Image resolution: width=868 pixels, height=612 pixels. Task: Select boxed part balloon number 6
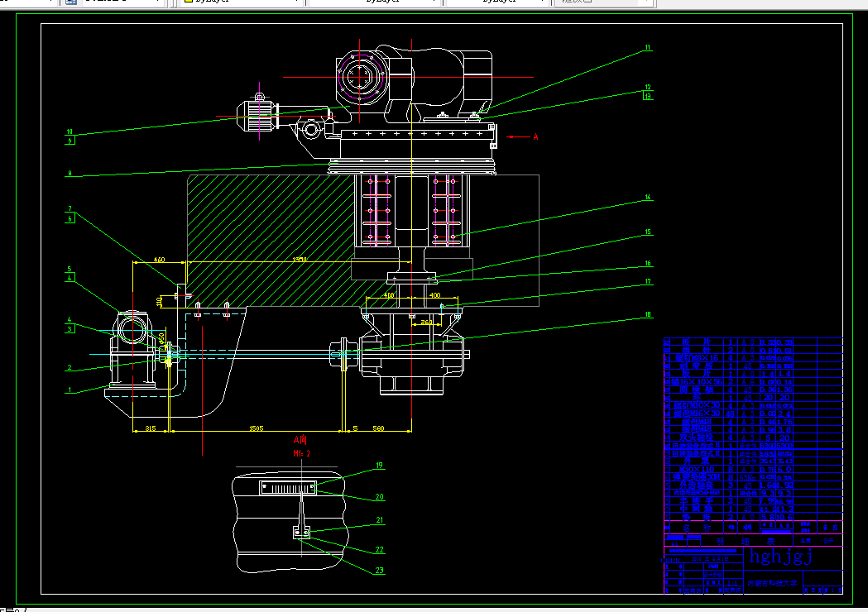point(70,218)
